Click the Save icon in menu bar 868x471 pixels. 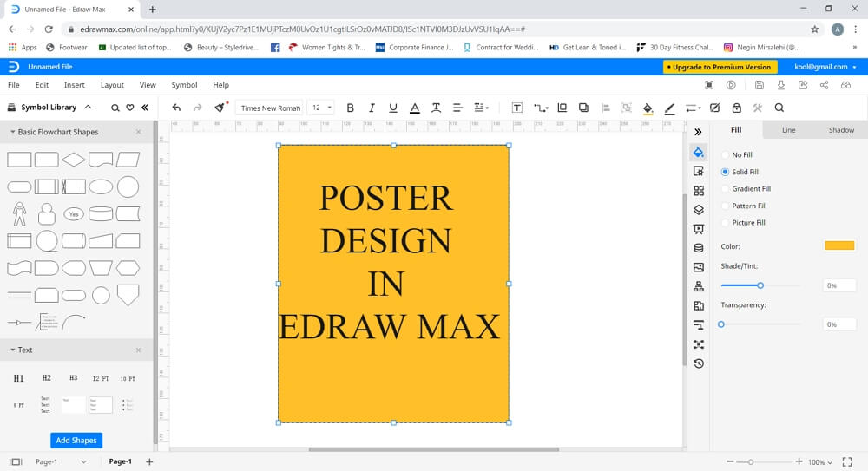click(759, 85)
